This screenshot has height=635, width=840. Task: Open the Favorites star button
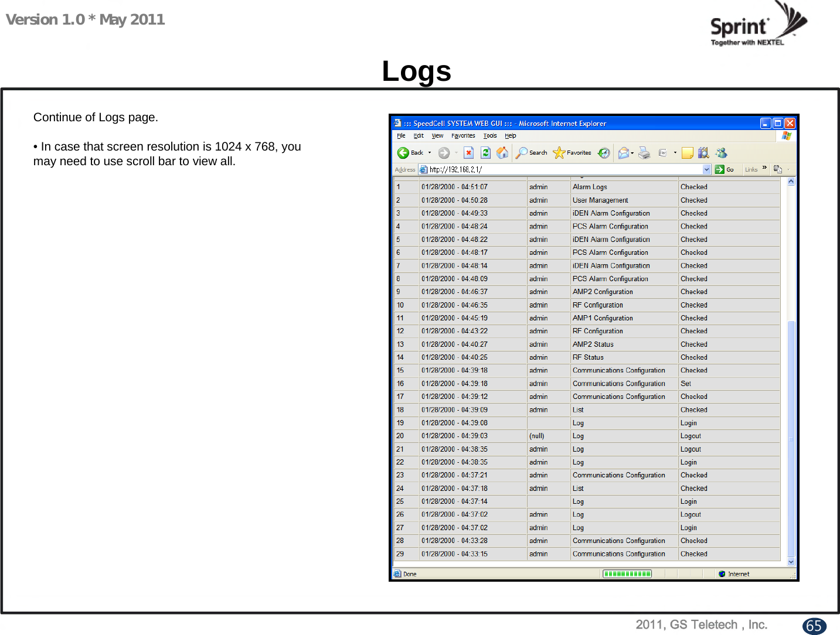pyautogui.click(x=572, y=153)
